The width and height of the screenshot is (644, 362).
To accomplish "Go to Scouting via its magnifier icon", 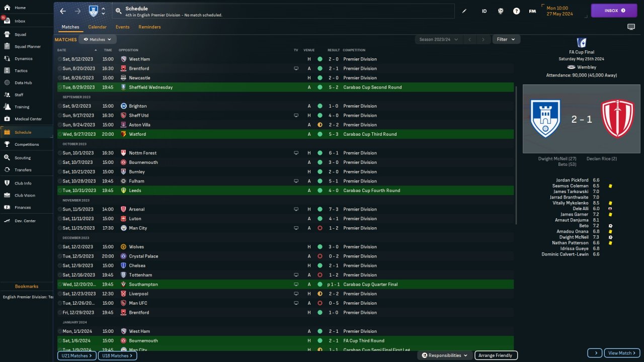I will [8, 158].
